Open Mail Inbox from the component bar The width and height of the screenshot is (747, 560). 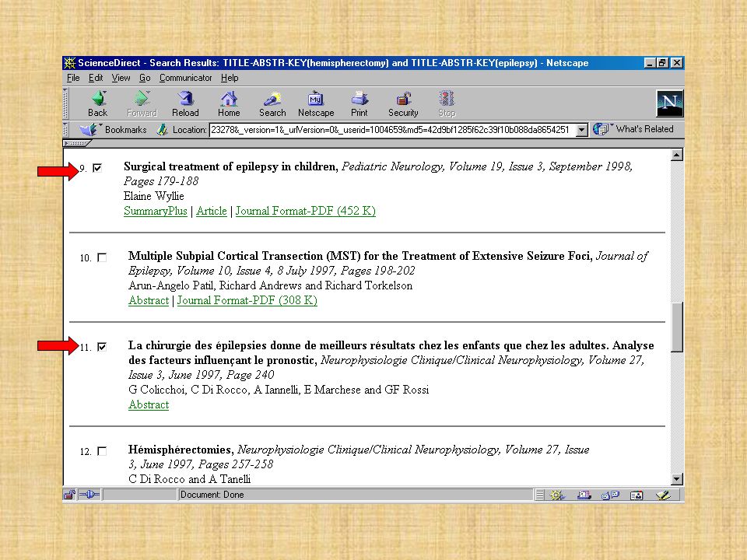tap(584, 495)
